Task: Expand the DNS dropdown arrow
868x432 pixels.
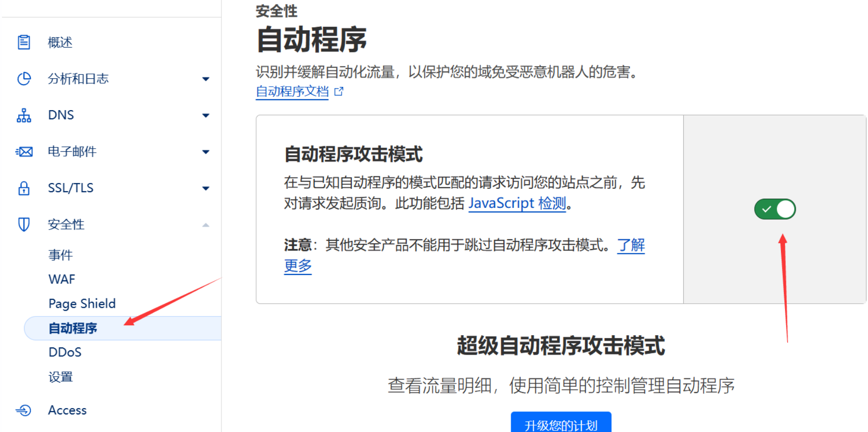Action: pyautogui.click(x=206, y=115)
